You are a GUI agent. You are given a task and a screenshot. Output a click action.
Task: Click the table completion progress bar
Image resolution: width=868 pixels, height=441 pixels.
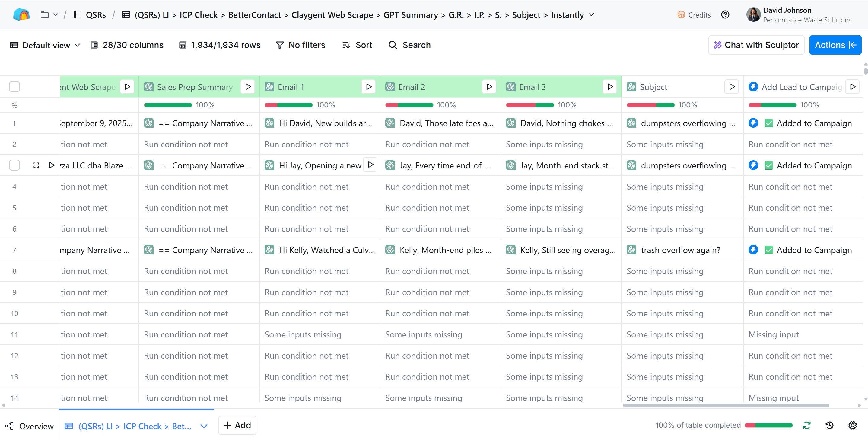tap(768, 425)
